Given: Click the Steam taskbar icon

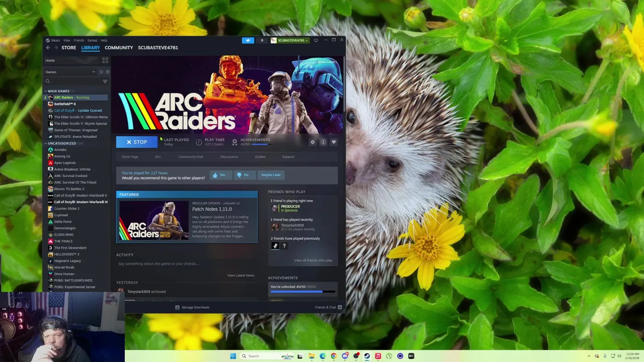Looking at the screenshot, I should click(367, 356).
